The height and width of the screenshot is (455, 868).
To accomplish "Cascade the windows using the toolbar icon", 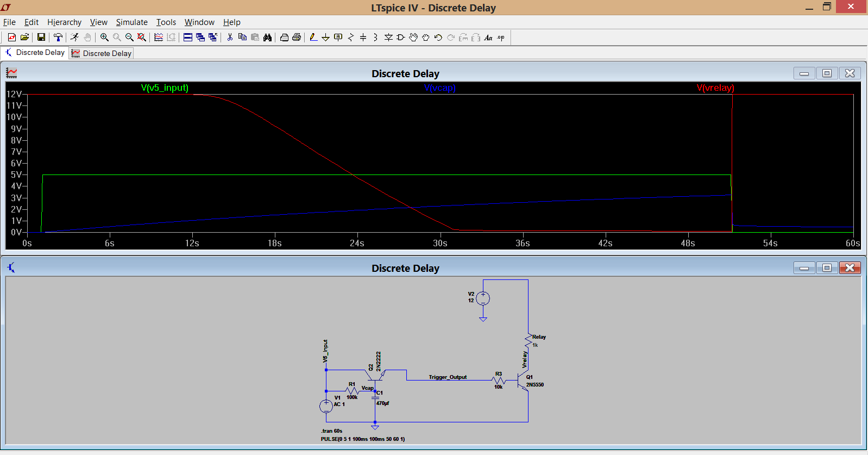I will pos(200,38).
